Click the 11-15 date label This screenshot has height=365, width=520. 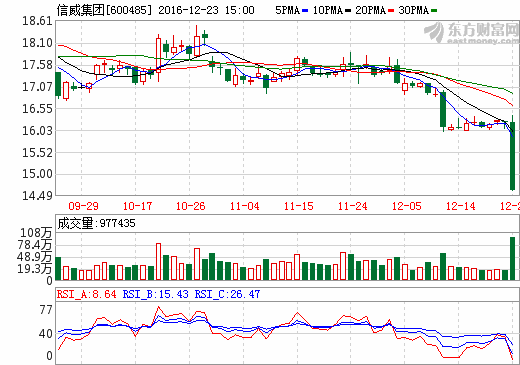tap(299, 206)
